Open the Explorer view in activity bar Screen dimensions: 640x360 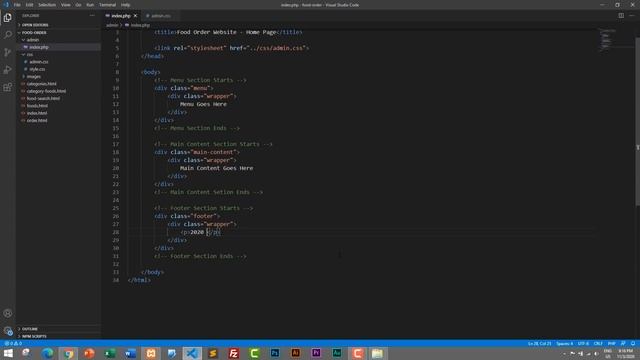coord(7,18)
